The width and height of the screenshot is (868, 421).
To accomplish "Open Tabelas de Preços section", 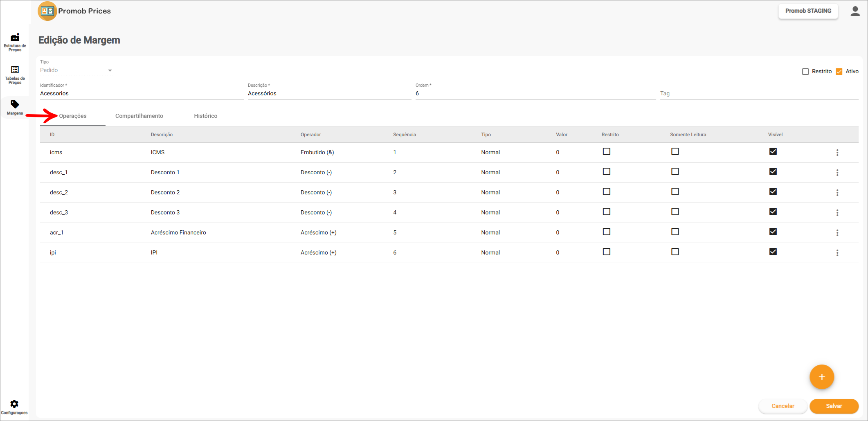I will tap(15, 74).
